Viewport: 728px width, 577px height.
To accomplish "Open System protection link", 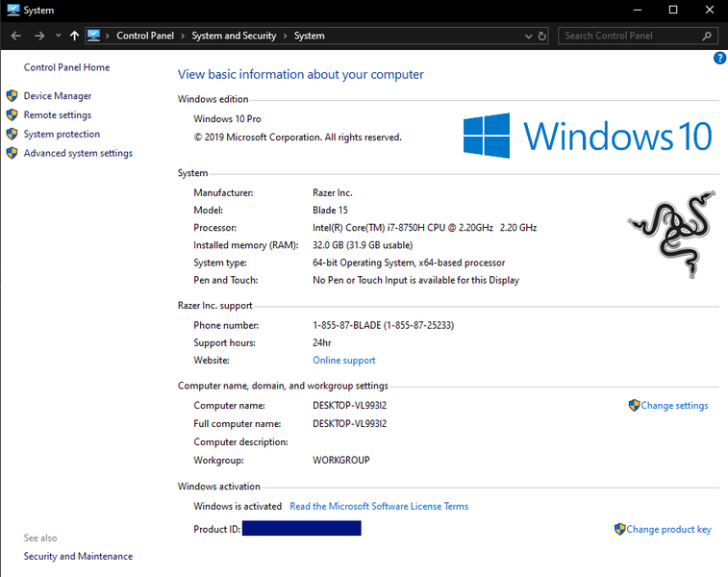I will pos(62,134).
